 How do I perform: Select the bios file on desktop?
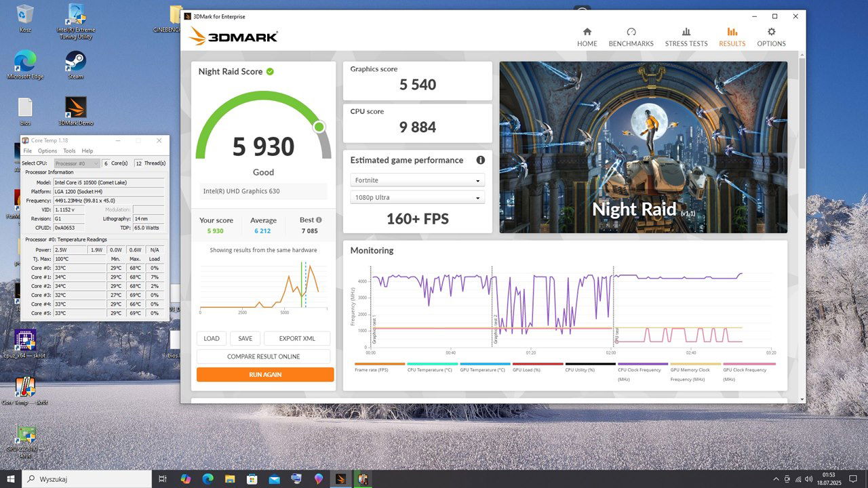pyautogui.click(x=25, y=112)
